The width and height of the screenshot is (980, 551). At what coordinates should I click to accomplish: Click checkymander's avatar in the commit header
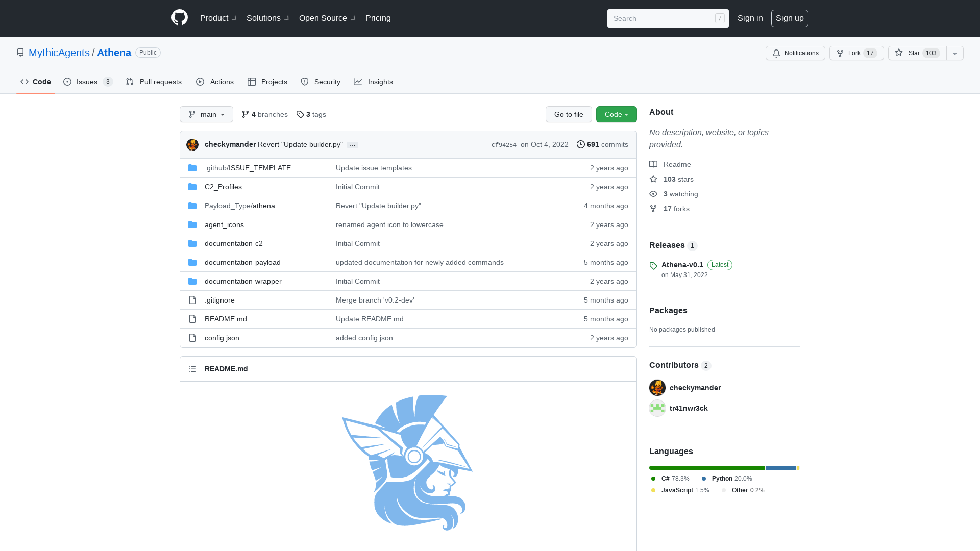[192, 145]
